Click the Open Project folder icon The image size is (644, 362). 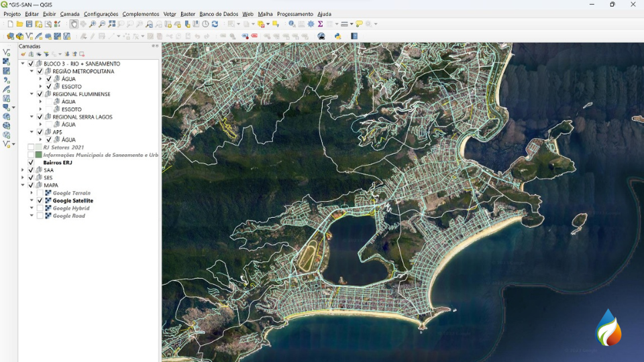point(19,24)
